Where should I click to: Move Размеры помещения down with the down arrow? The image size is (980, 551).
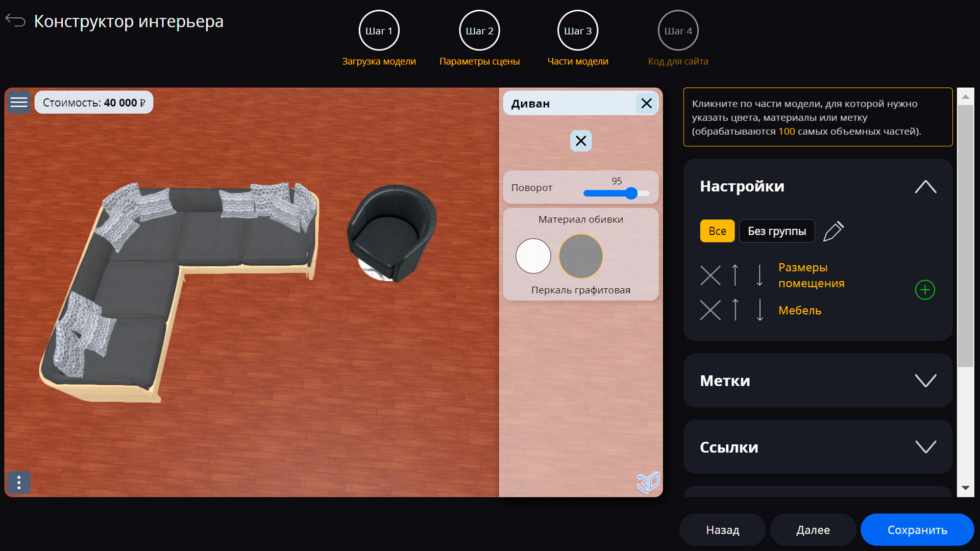click(759, 275)
